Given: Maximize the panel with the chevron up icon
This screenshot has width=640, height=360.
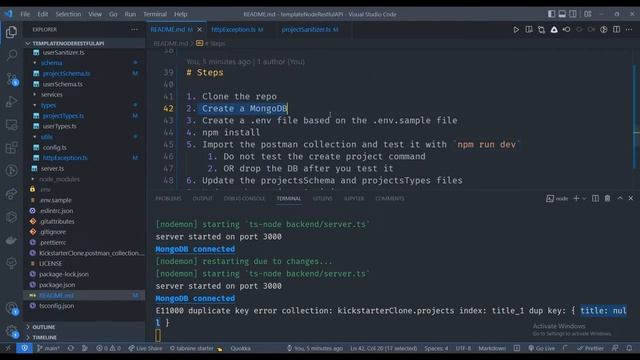Looking at the screenshot, I should point(620,198).
